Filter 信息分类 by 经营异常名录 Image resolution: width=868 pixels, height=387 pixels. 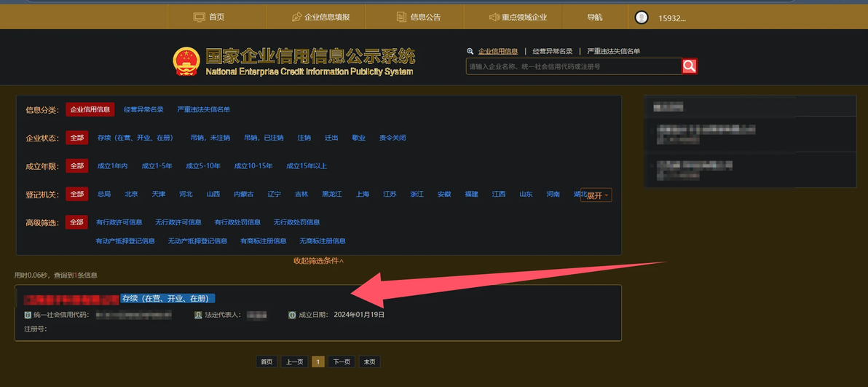(x=144, y=110)
